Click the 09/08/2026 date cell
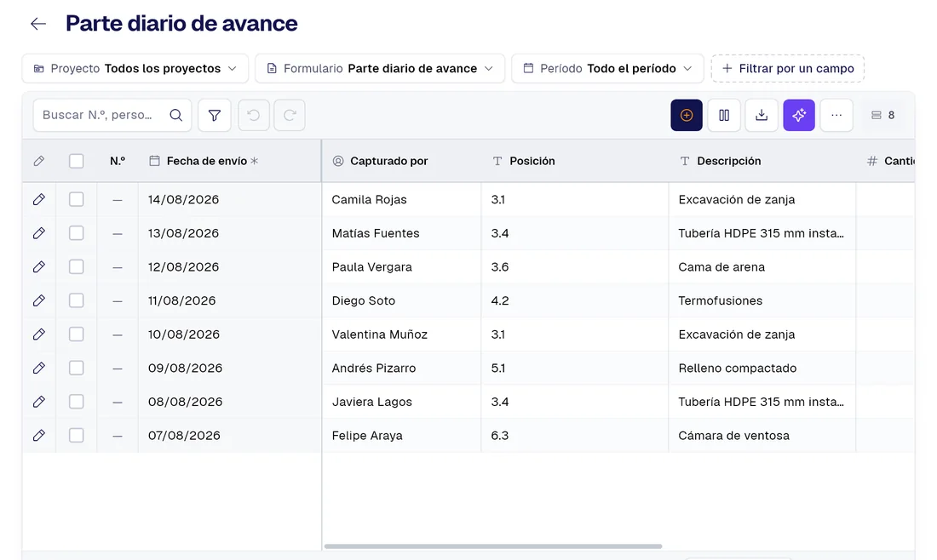This screenshot has width=937, height=560. coord(229,369)
